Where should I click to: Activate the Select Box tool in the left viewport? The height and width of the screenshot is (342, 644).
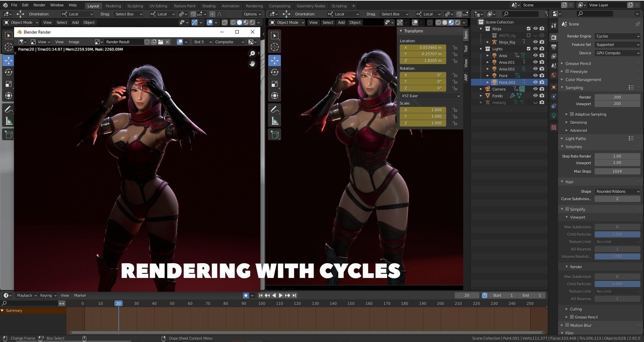[x=9, y=35]
